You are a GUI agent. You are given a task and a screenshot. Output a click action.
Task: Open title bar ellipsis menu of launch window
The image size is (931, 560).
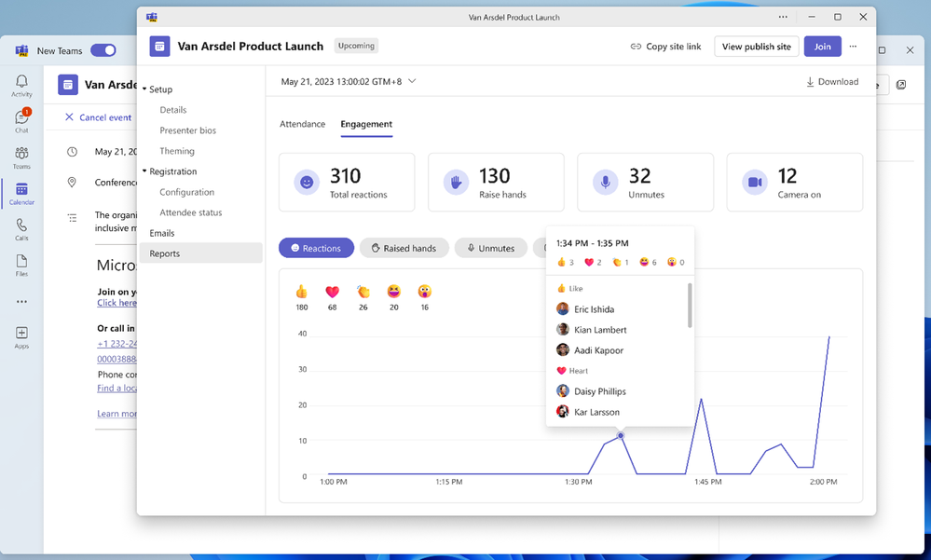783,17
